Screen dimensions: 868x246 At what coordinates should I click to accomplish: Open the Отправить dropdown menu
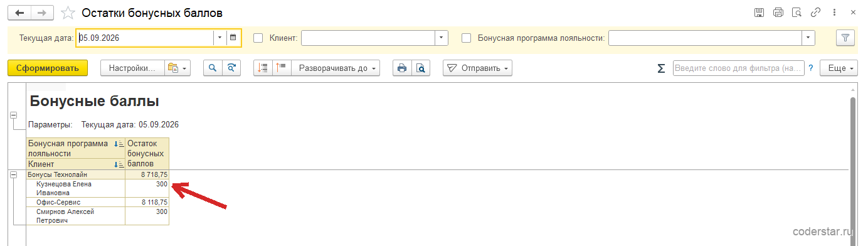pyautogui.click(x=477, y=68)
